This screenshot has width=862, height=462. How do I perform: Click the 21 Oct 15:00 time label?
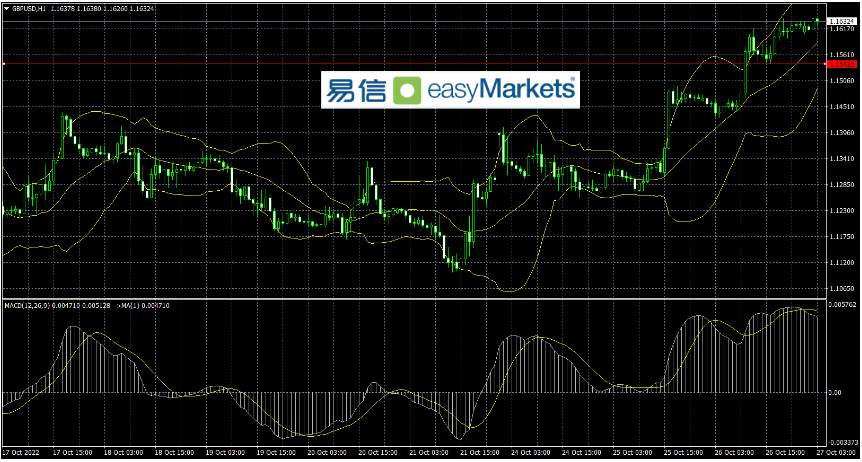[479, 452]
